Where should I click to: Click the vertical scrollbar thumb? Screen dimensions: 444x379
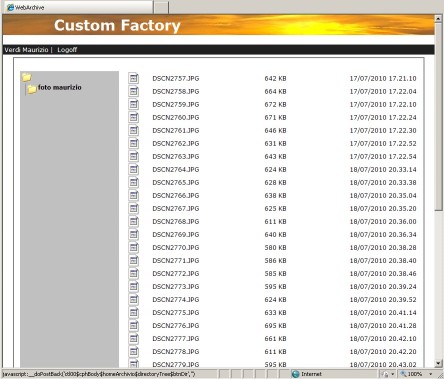pyautogui.click(x=438, y=117)
